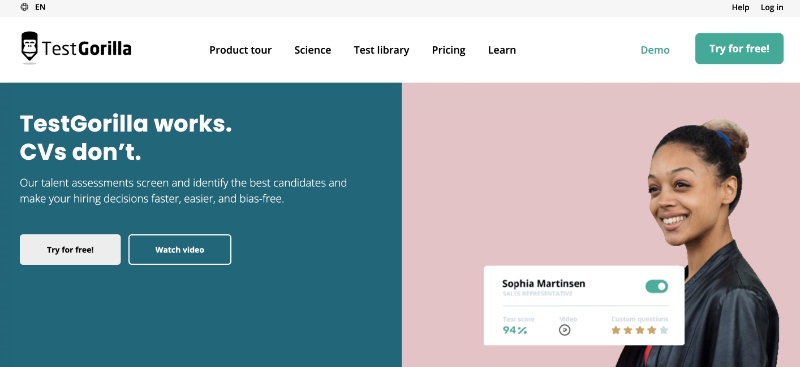Open the Product tour menu

coord(240,50)
